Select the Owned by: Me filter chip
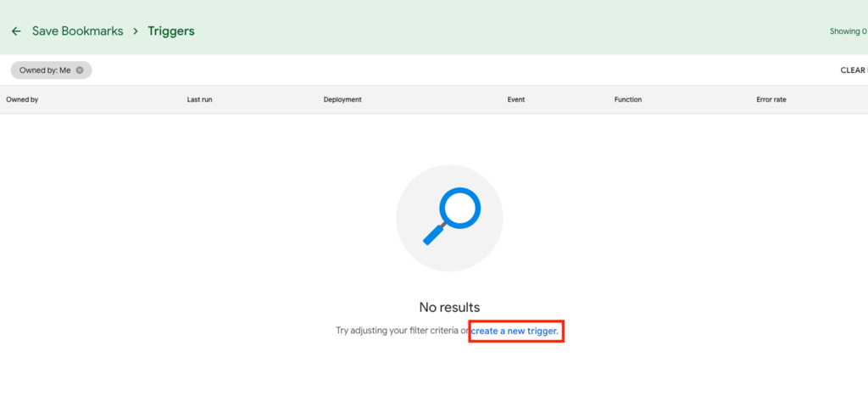 pyautogui.click(x=51, y=70)
